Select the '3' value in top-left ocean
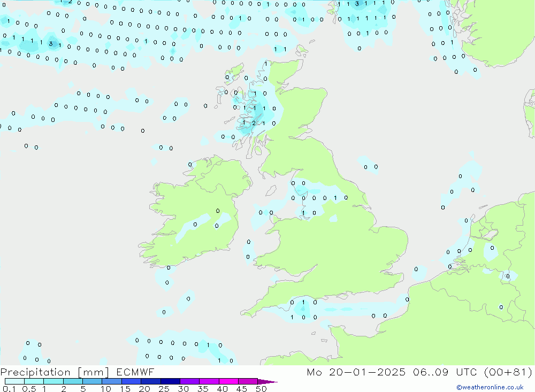535x392 pixels. tap(51, 44)
